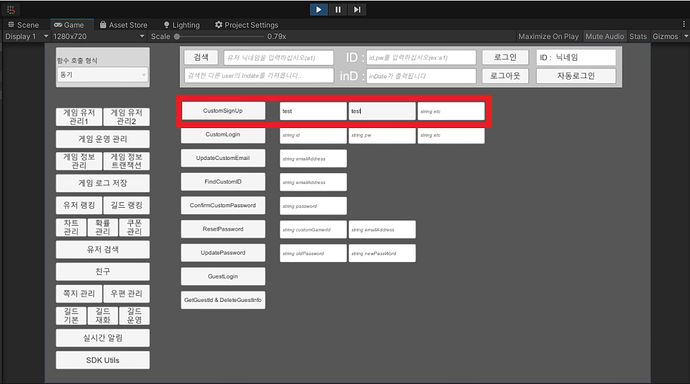
Task: Pause the game with the Pause button
Action: click(x=338, y=9)
